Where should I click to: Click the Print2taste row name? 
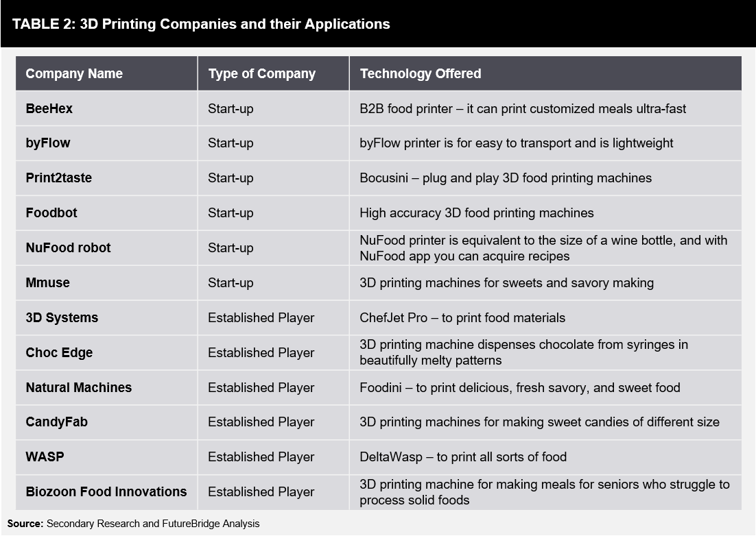point(59,178)
